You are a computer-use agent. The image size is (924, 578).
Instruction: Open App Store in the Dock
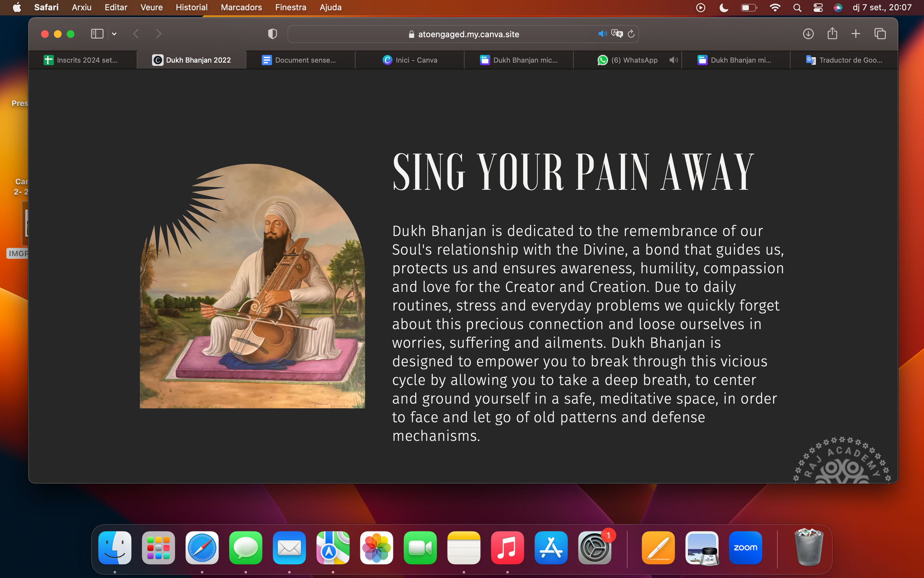pos(551,548)
